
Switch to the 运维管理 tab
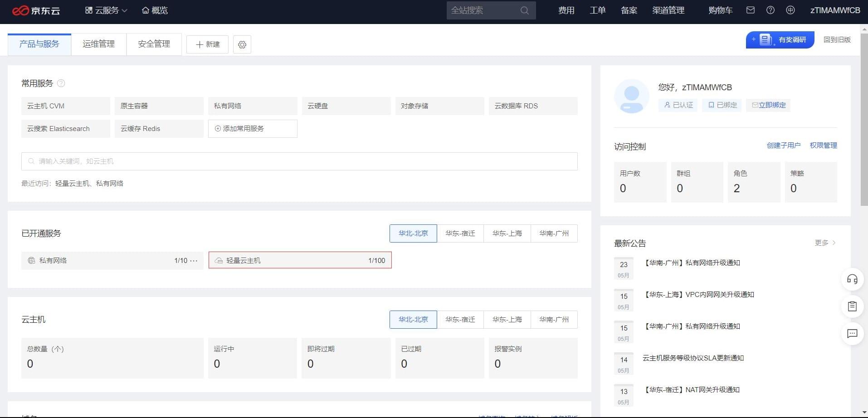tap(99, 44)
